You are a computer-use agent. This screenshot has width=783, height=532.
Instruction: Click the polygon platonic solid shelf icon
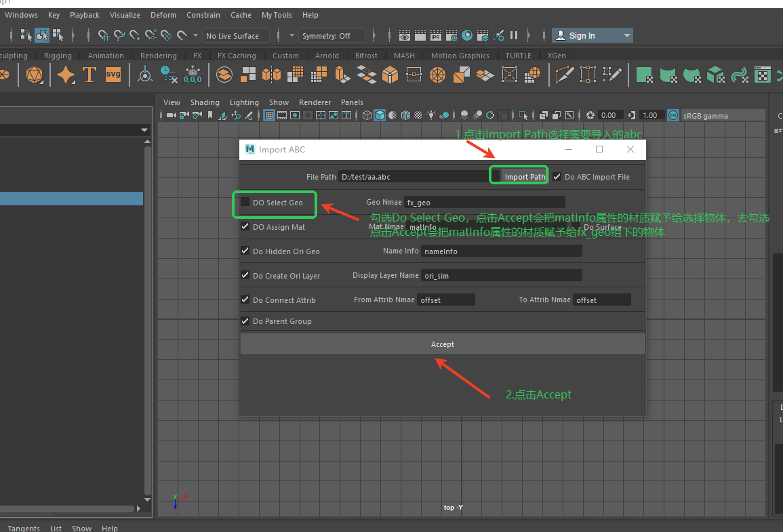tap(34, 75)
